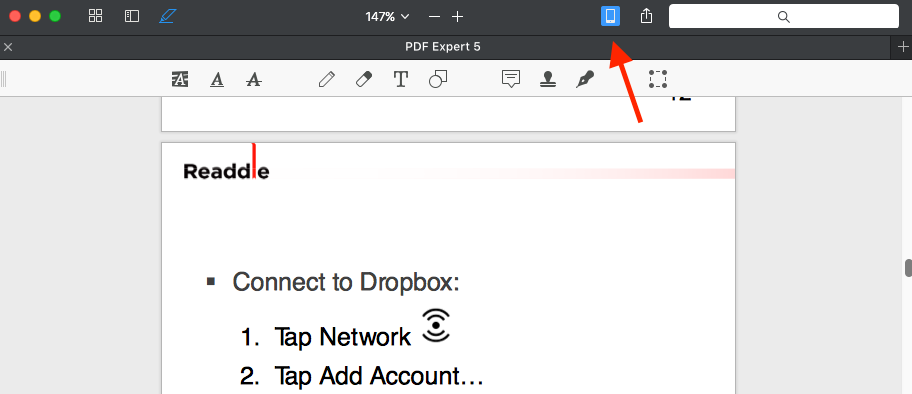Select the Eraser tool
The image size is (912, 394).
364,79
